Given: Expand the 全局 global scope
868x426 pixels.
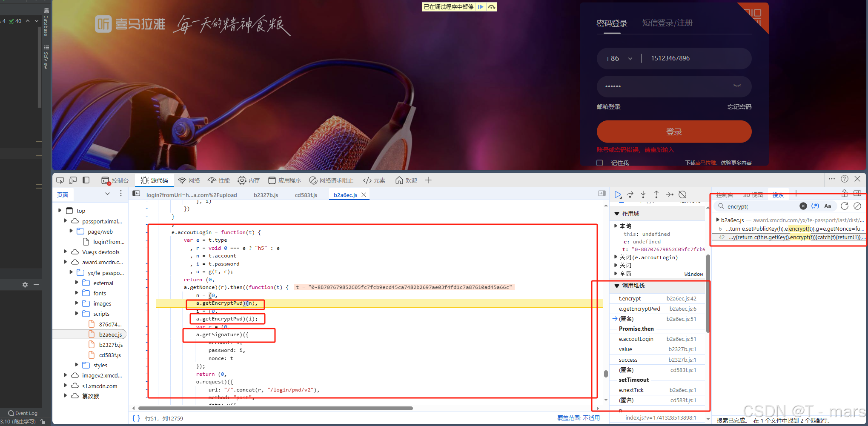Looking at the screenshot, I should pyautogui.click(x=616, y=274).
